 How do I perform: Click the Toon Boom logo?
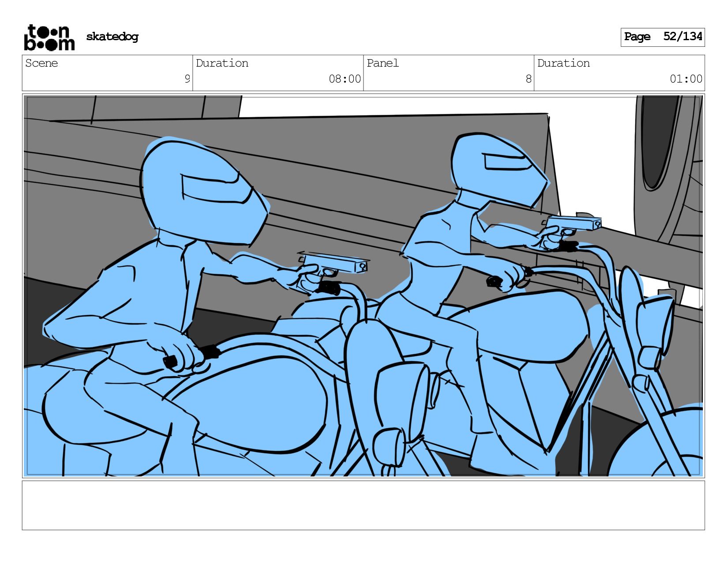tap(49, 38)
